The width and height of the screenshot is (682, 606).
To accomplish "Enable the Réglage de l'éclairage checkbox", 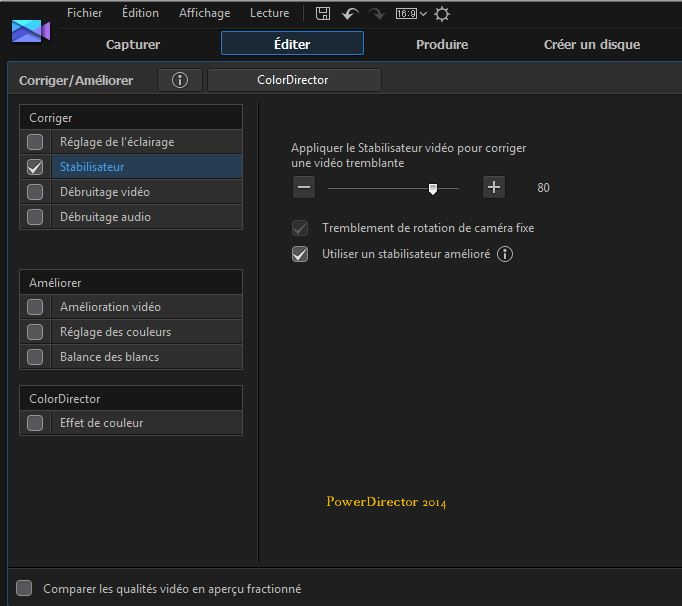I will point(35,142).
